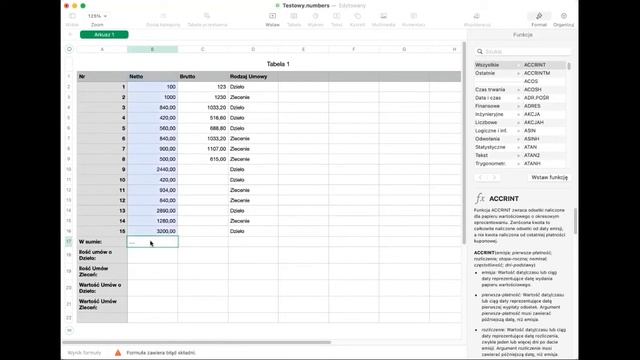640x360 pixels.
Task: Click the edited cell next to W sumie
Action: click(x=153, y=242)
